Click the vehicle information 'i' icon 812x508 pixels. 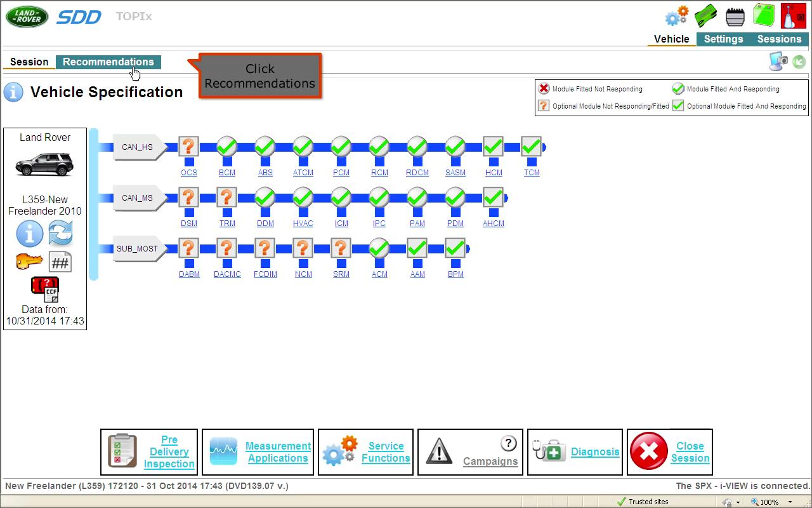point(29,234)
